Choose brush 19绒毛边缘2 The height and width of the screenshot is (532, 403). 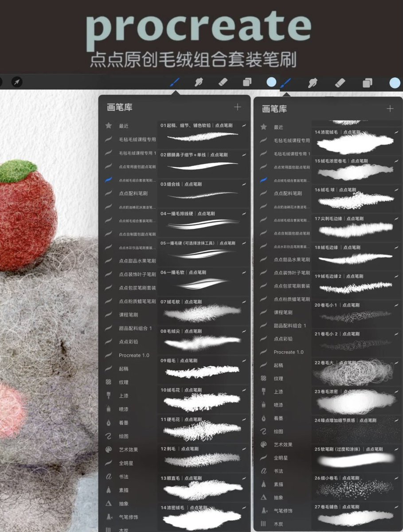pos(356,286)
